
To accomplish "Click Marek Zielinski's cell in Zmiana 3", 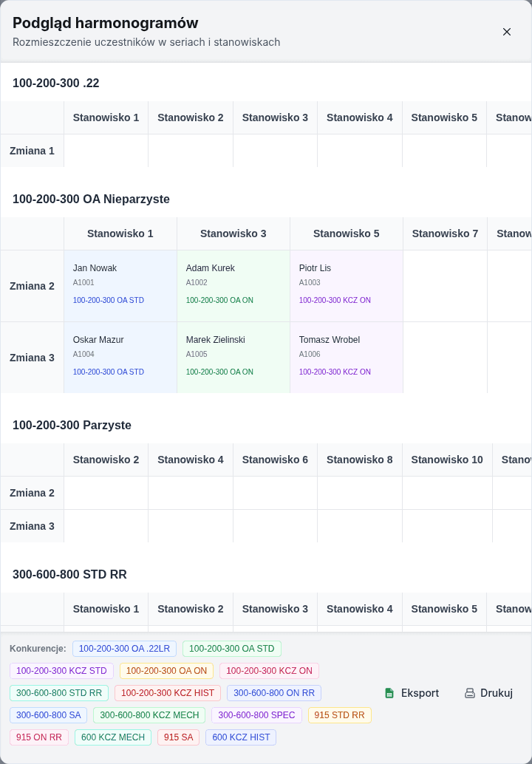I will click(233, 358).
